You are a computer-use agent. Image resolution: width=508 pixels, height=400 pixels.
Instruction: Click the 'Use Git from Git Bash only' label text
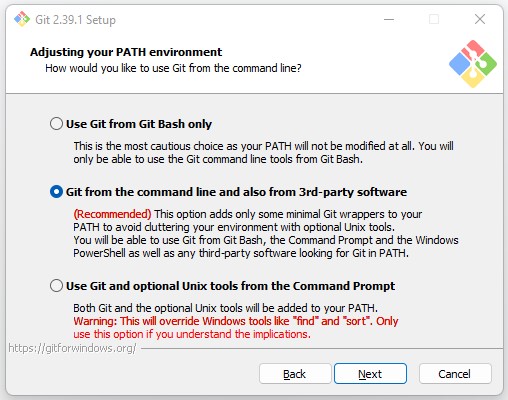139,124
